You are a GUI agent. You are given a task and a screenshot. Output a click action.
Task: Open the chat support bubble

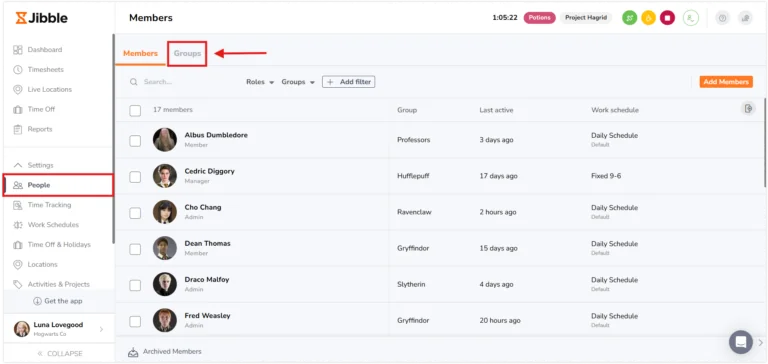coord(741,342)
